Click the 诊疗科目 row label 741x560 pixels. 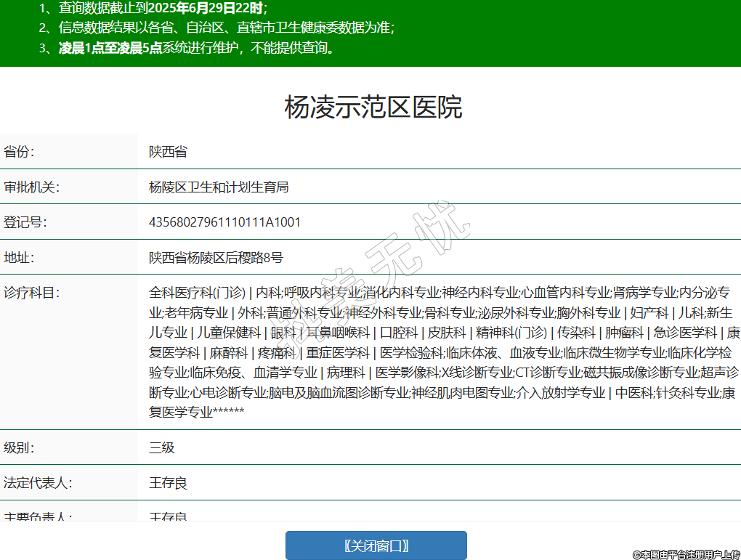31,293
